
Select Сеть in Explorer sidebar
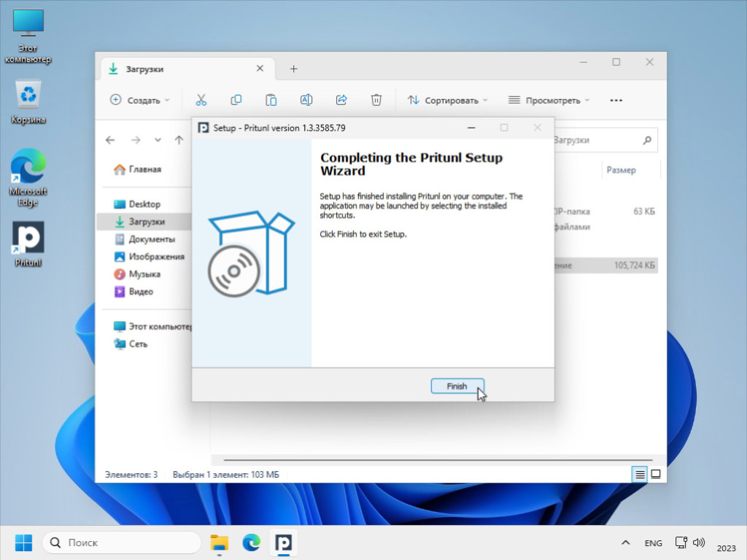[131, 344]
